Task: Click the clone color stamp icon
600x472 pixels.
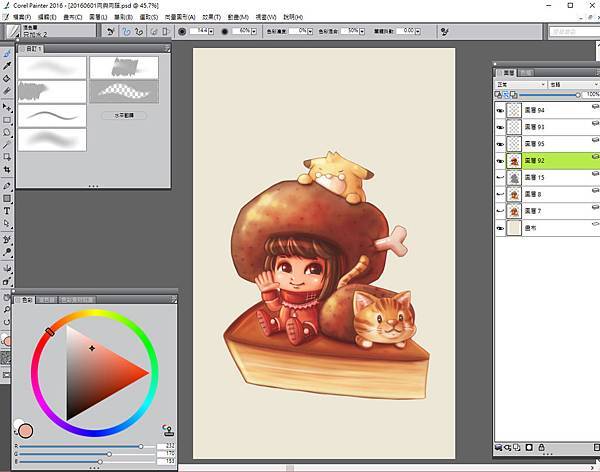Action: point(168,431)
